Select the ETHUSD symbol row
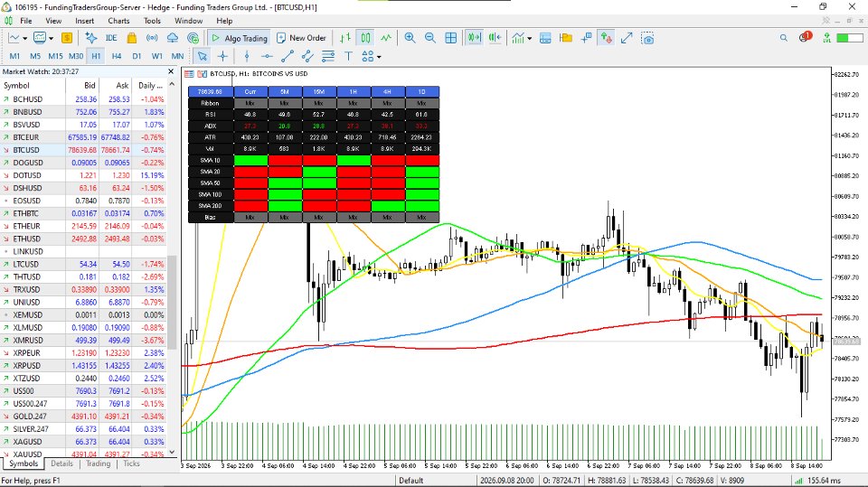 pyautogui.click(x=83, y=239)
